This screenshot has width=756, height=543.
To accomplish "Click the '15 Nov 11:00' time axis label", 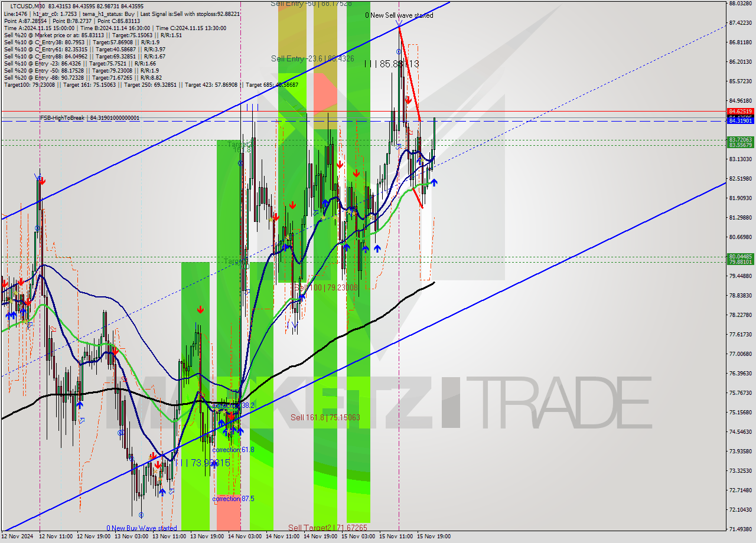I will [396, 537].
